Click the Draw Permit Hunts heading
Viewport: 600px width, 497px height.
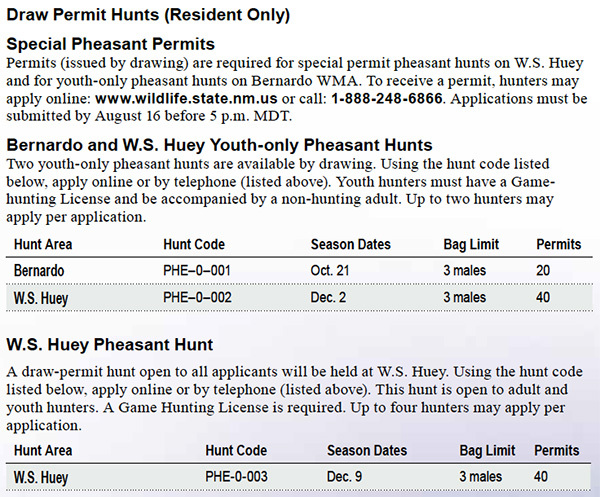pos(148,16)
